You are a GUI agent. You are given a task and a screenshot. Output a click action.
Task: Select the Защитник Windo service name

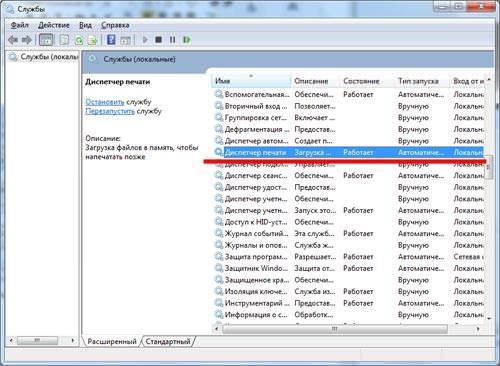(256, 268)
